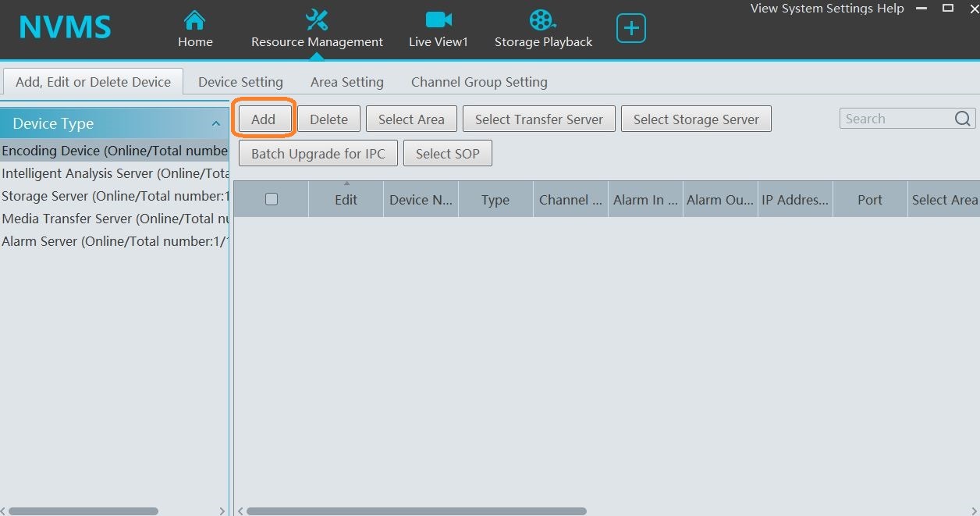This screenshot has height=516, width=980.
Task: Open the Home screen via its icon
Action: point(194,19)
